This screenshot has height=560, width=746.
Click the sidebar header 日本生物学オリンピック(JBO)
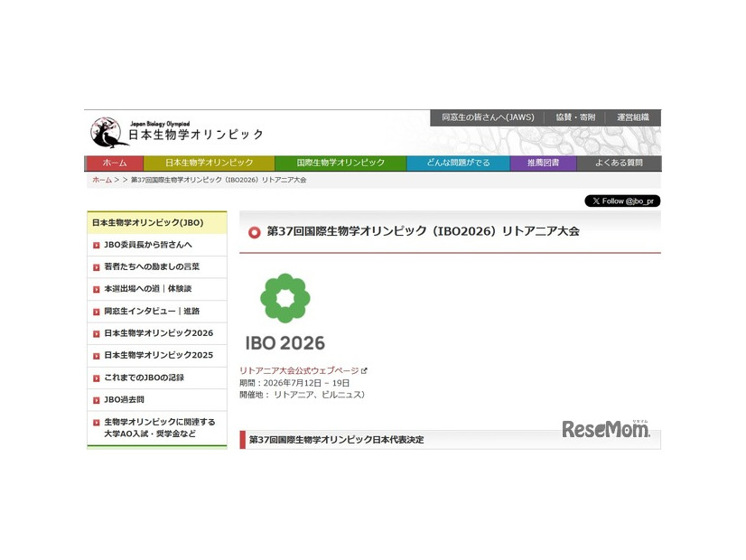pyautogui.click(x=157, y=223)
